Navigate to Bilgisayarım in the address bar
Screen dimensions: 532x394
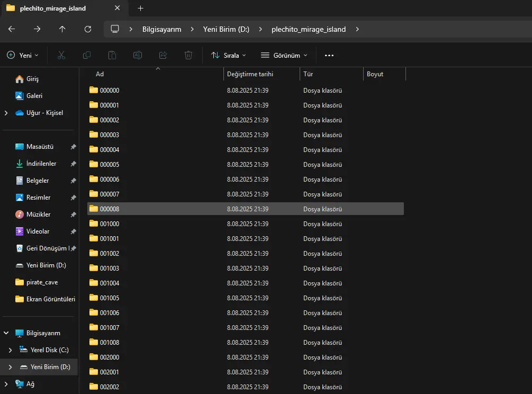tap(162, 29)
